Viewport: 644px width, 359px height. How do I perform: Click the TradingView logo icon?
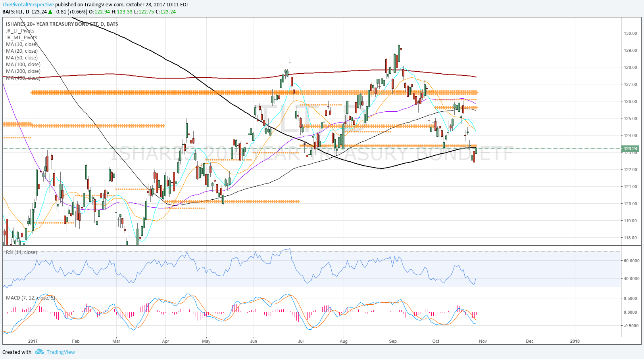[x=39, y=352]
